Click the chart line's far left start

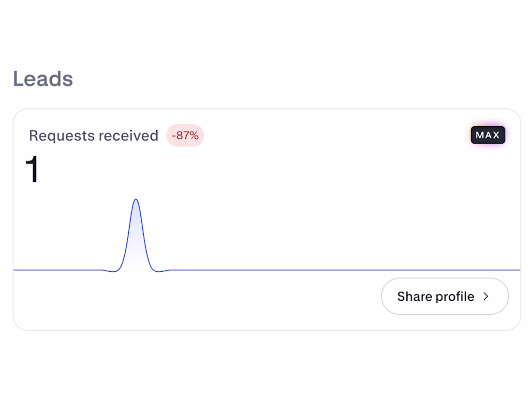[x=15, y=270]
